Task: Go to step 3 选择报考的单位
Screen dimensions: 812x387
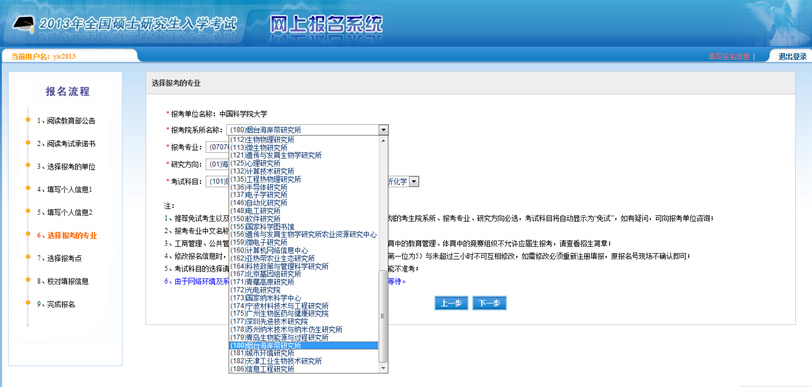Action: pos(66,167)
